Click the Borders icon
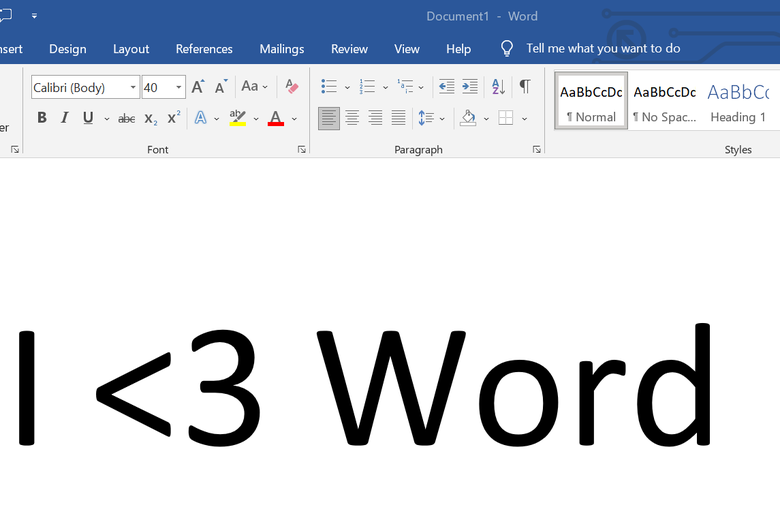 [x=505, y=118]
